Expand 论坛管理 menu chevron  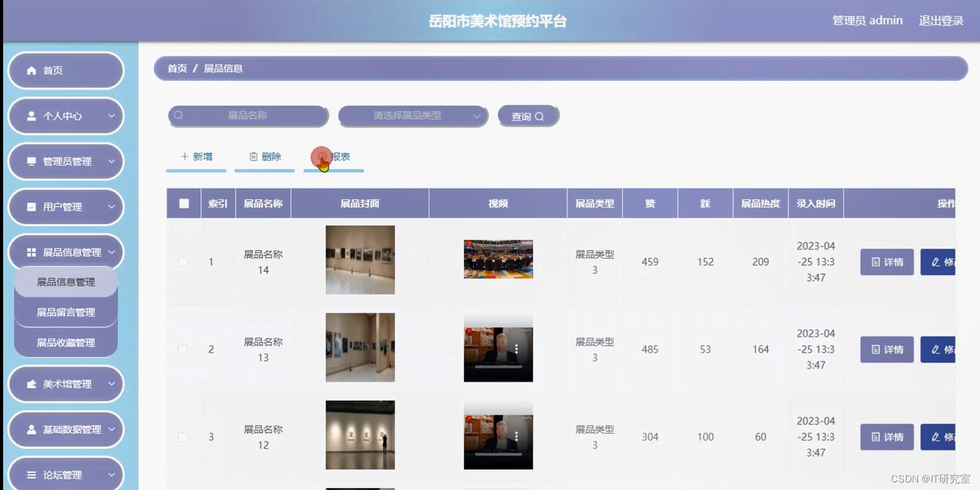point(111,475)
